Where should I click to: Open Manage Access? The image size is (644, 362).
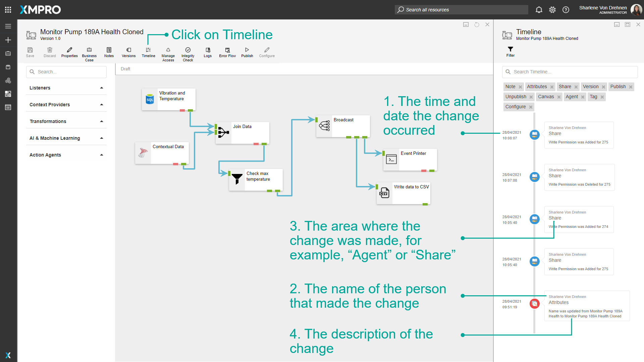pos(168,55)
